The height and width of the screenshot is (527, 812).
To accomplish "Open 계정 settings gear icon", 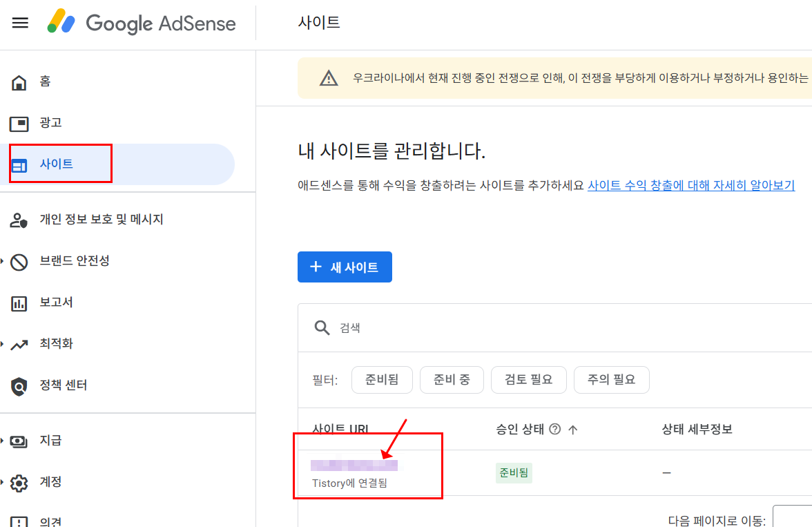I will click(20, 481).
